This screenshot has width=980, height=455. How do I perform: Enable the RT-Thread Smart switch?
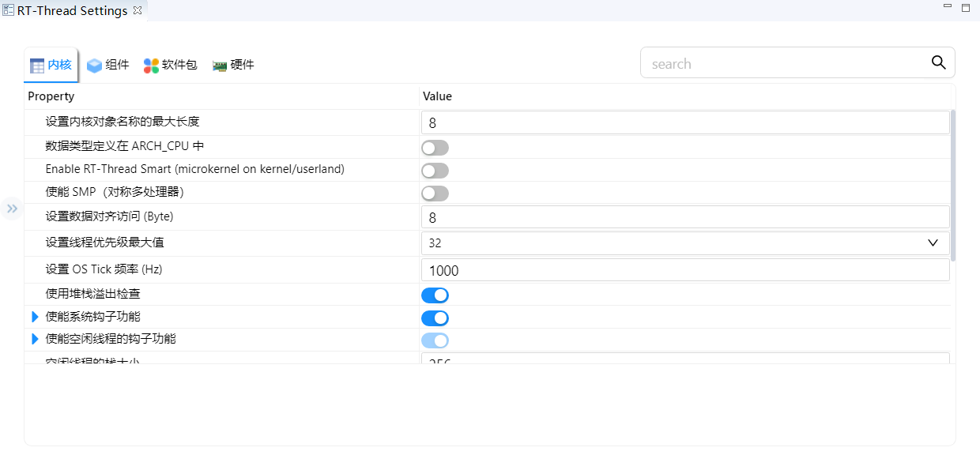tap(435, 171)
